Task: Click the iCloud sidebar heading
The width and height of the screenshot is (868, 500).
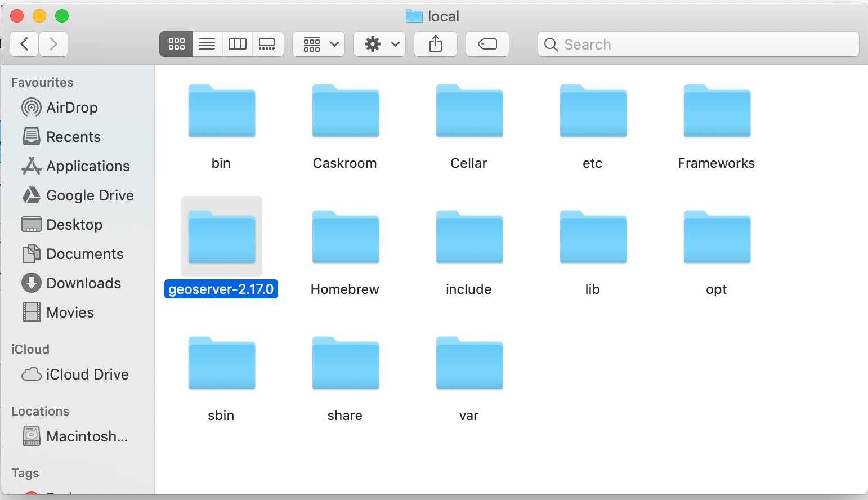Action: [30, 349]
